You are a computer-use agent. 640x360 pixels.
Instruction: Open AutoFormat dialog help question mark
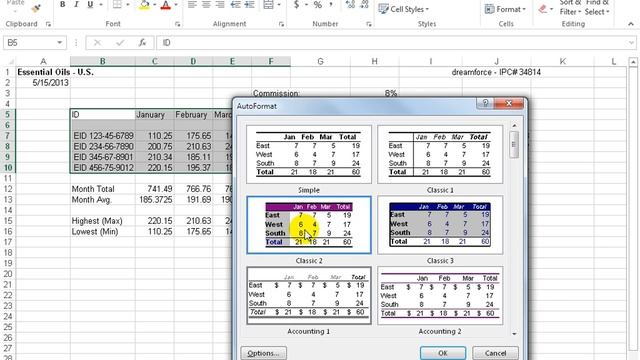pos(485,103)
